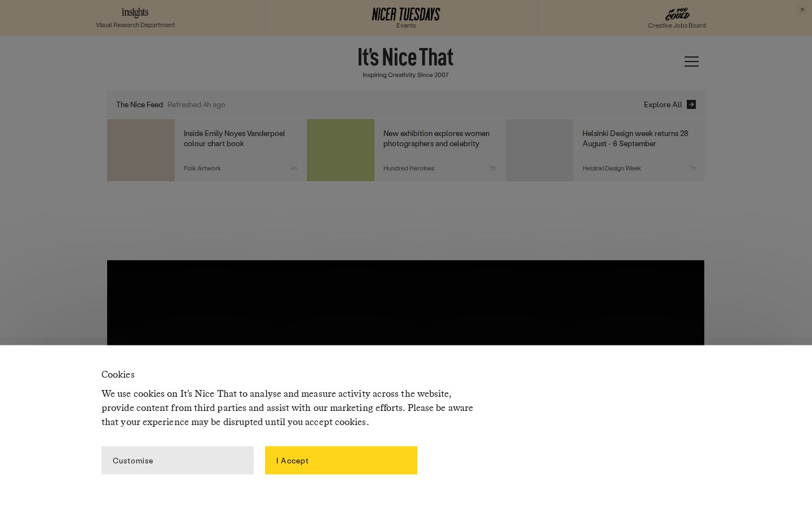Open women photographers exhibition article
Viewport: 812px width, 508px height.
point(436,138)
